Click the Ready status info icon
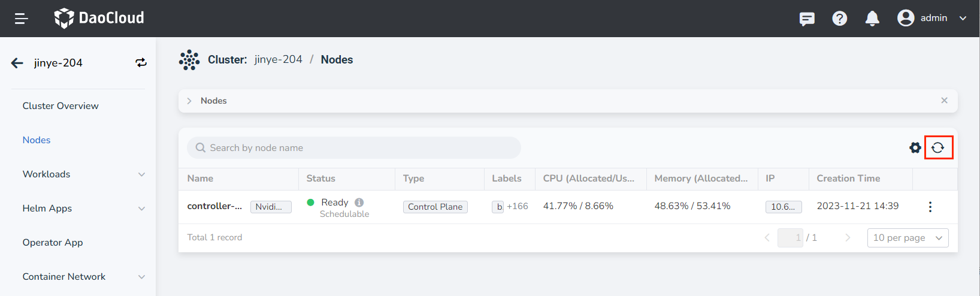Screen dimensions: 980x296 359,203
